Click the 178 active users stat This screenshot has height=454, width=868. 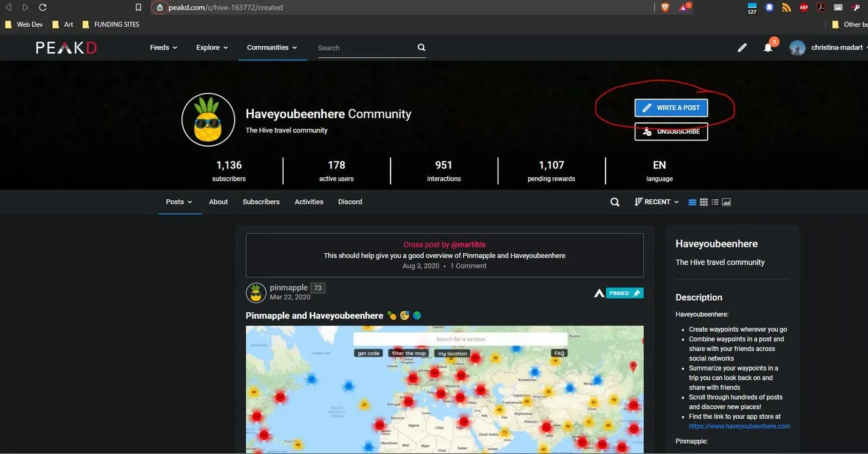click(336, 170)
